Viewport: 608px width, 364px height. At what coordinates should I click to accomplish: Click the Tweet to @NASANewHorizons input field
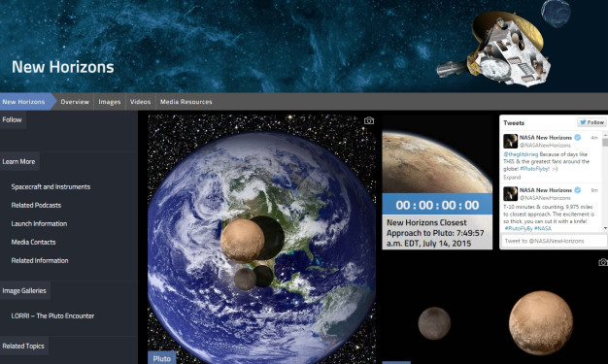tap(554, 241)
